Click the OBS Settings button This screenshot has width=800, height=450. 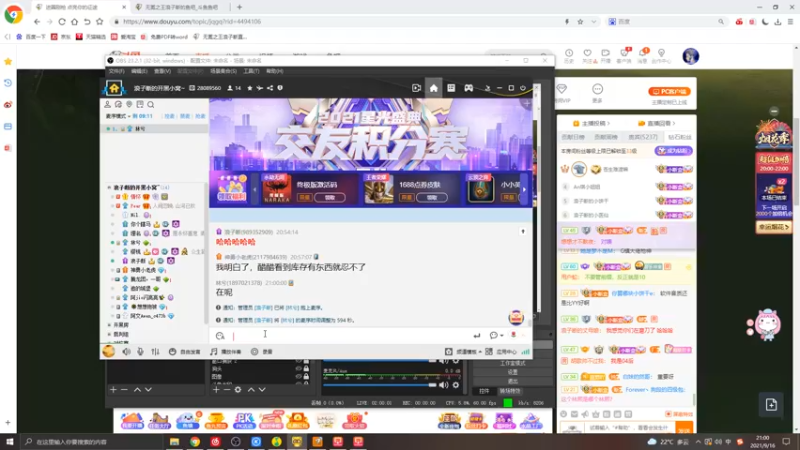point(512,372)
